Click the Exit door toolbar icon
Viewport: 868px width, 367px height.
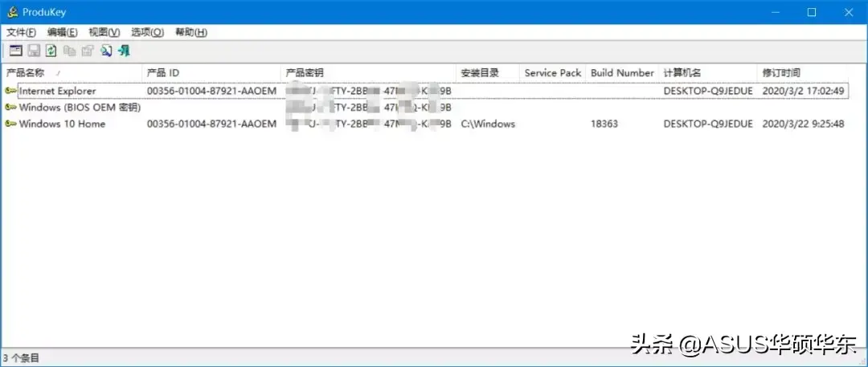[x=124, y=51]
